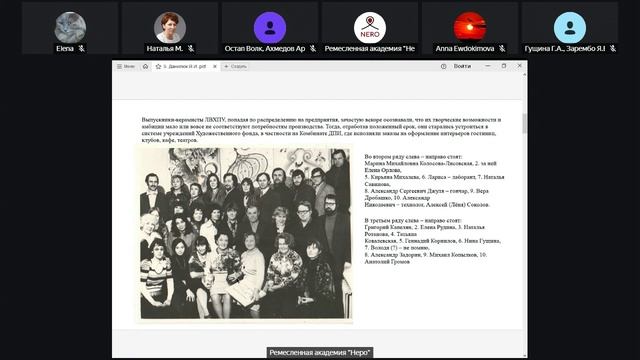The image size is (640, 360).
Task: Click muted microphone icon next to Anna Ewdokimova
Action: pos(502,49)
